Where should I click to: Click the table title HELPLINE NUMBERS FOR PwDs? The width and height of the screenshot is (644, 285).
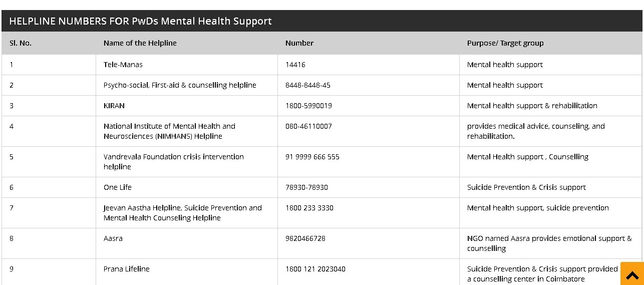click(x=140, y=21)
